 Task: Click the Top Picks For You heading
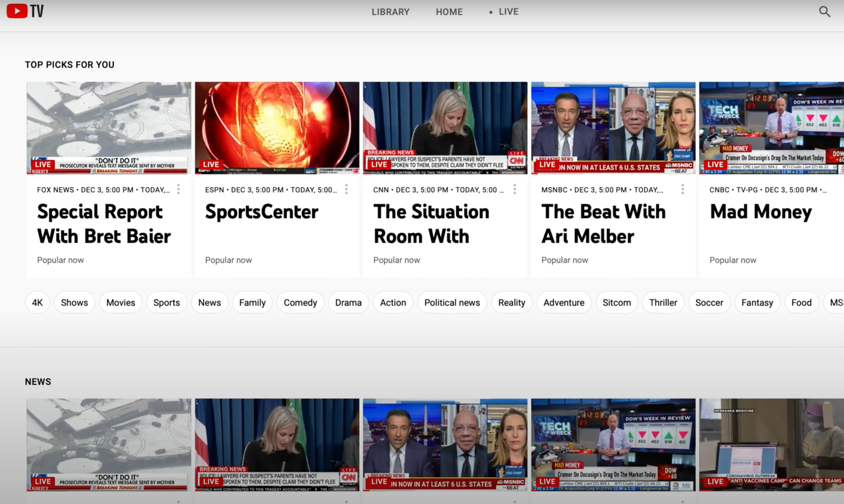click(x=70, y=65)
